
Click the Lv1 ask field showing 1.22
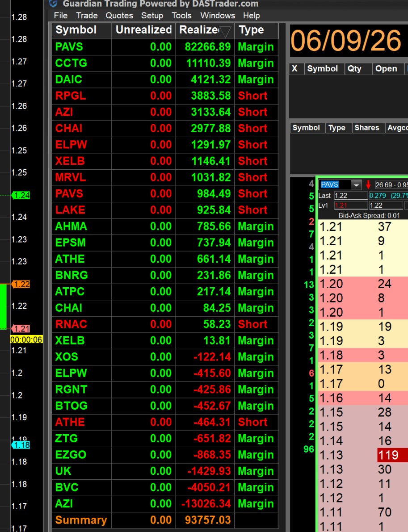[386, 205]
